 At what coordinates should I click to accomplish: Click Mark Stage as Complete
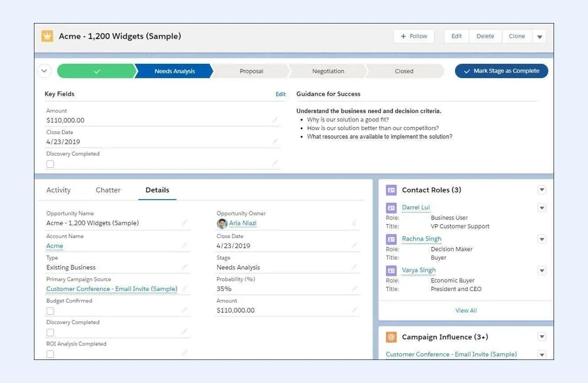[501, 71]
